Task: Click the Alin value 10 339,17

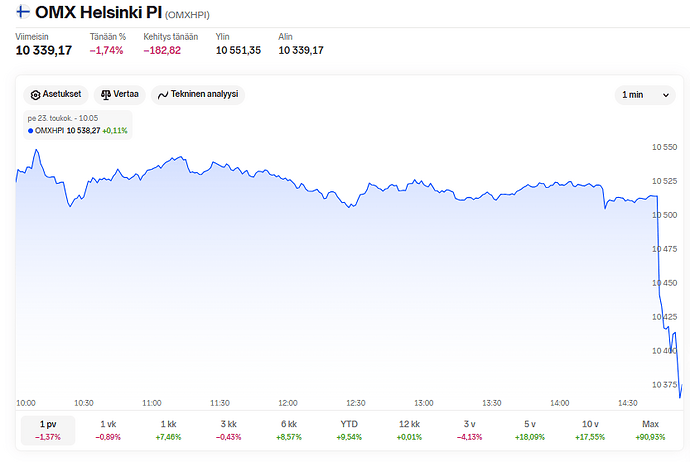Action: (x=301, y=51)
